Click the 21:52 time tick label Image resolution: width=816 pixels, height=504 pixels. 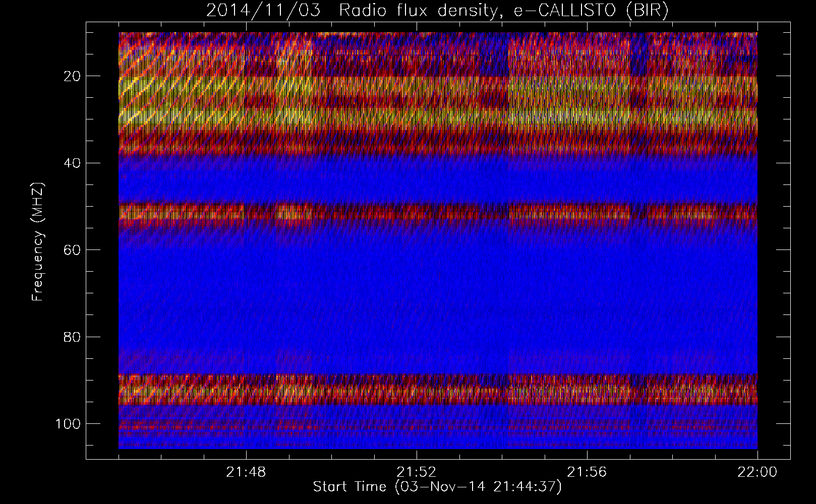pyautogui.click(x=417, y=472)
